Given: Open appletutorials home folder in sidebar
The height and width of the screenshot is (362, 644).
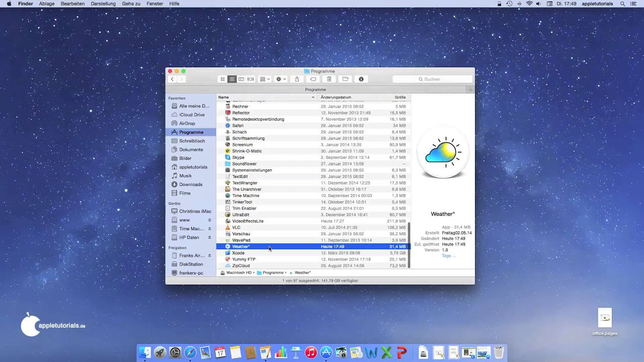Looking at the screenshot, I should tap(191, 167).
